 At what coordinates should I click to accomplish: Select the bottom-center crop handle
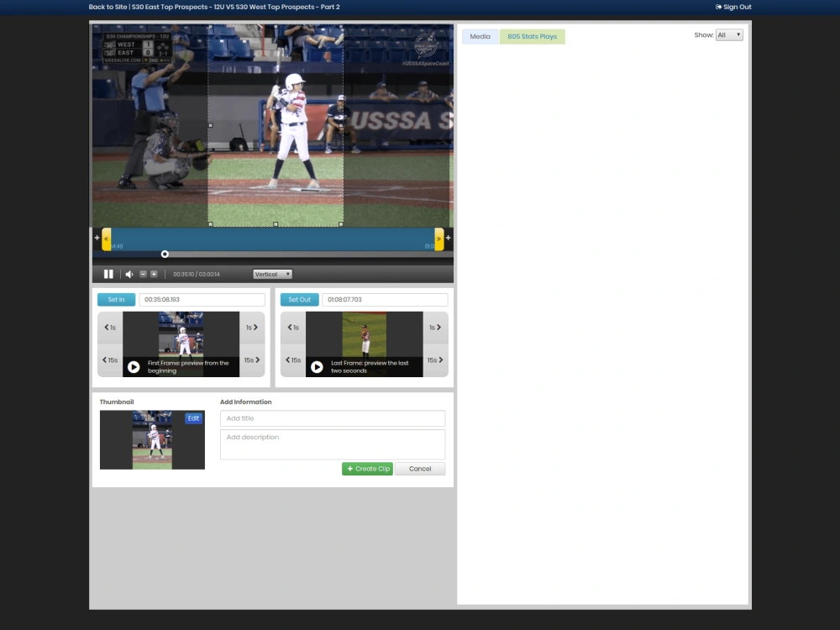276,224
